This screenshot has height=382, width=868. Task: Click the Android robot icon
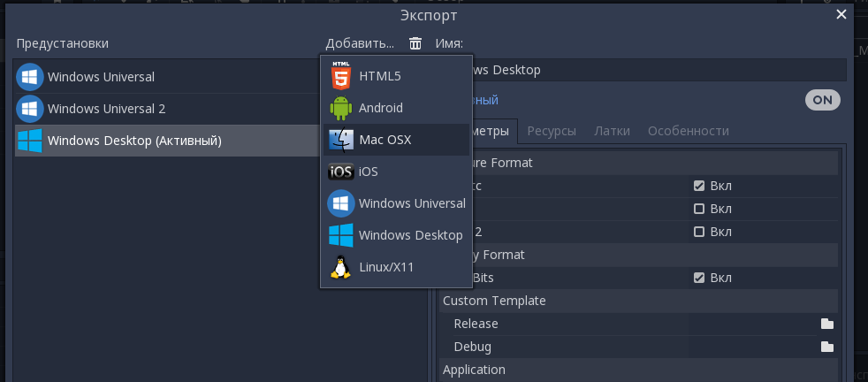pos(340,108)
